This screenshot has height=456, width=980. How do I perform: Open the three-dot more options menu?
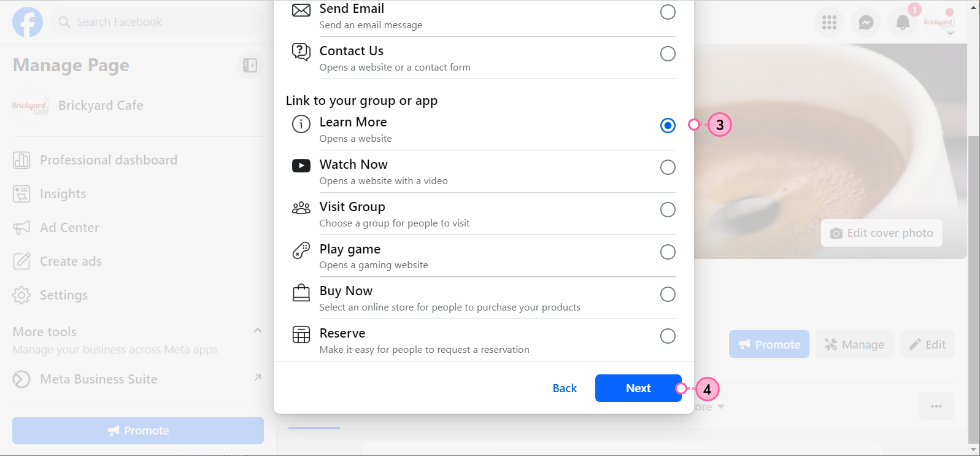pyautogui.click(x=936, y=406)
